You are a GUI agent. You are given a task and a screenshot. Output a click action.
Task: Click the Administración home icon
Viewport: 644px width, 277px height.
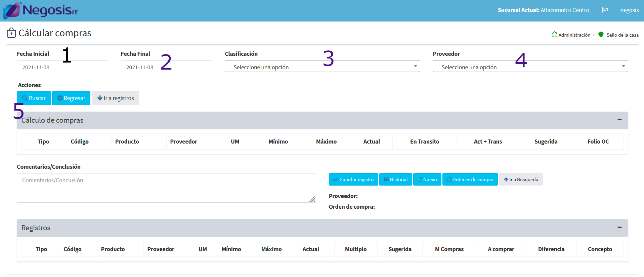[x=554, y=35]
